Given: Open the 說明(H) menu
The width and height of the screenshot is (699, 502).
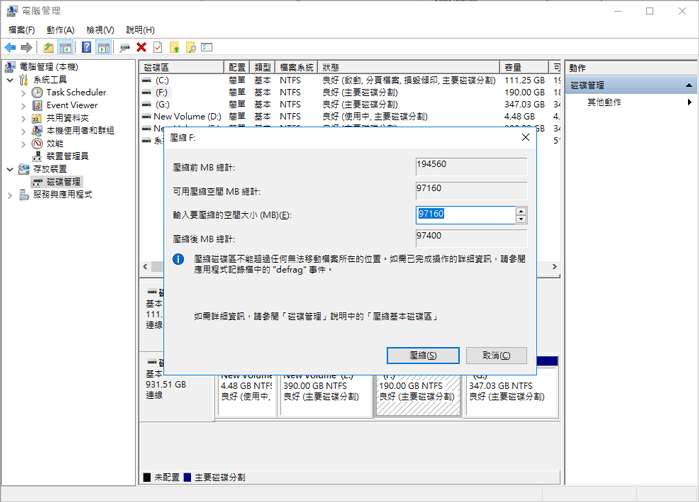Looking at the screenshot, I should pos(140,30).
